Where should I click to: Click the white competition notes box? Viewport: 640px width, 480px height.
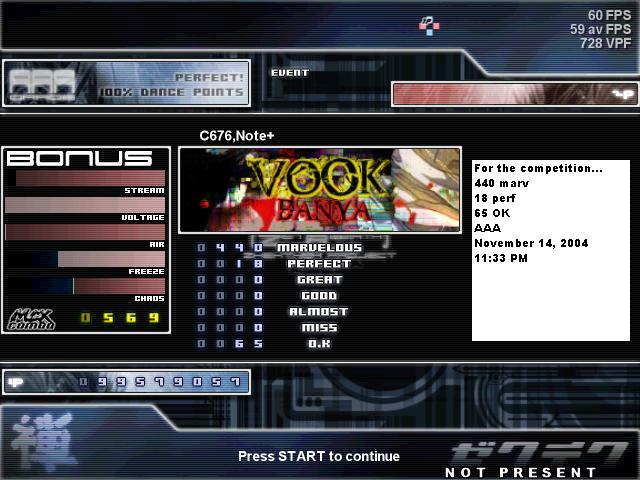tap(551, 250)
